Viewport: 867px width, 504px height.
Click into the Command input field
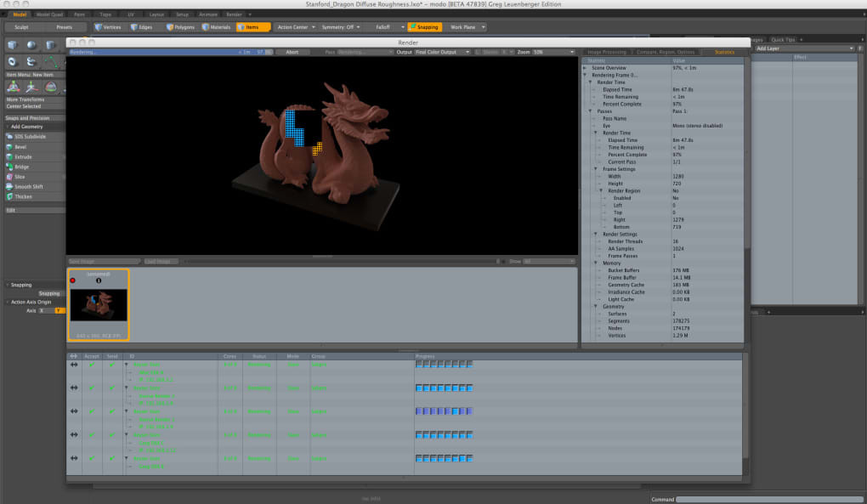click(x=768, y=499)
